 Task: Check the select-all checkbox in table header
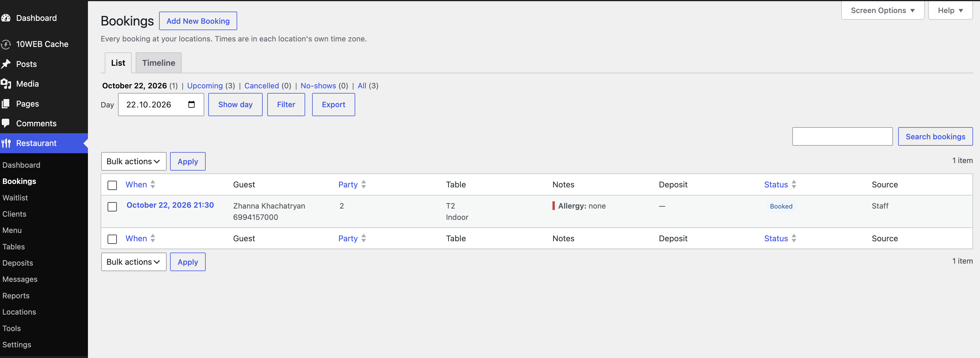(x=112, y=185)
